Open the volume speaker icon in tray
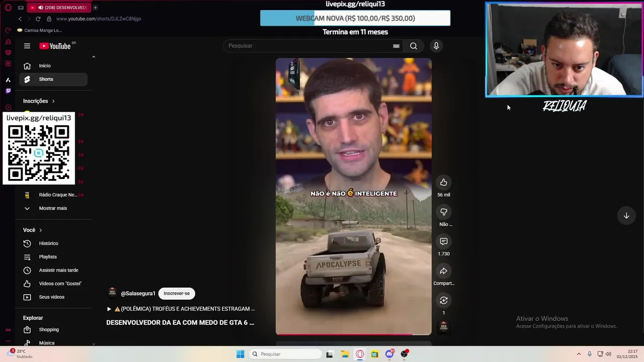Image resolution: width=644 pixels, height=362 pixels. tap(608, 354)
